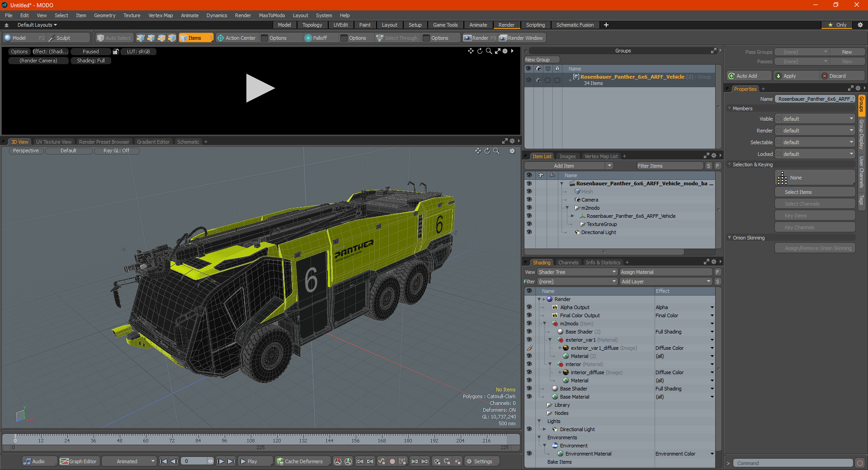Collapse Onion Skinning section

[x=729, y=238]
